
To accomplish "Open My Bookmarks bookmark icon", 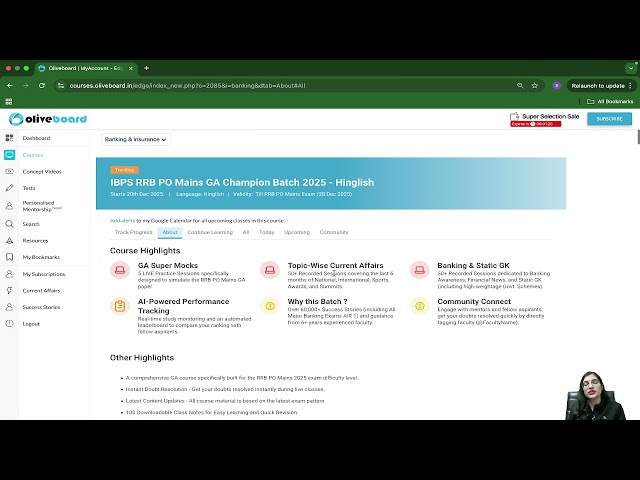I will (9, 257).
